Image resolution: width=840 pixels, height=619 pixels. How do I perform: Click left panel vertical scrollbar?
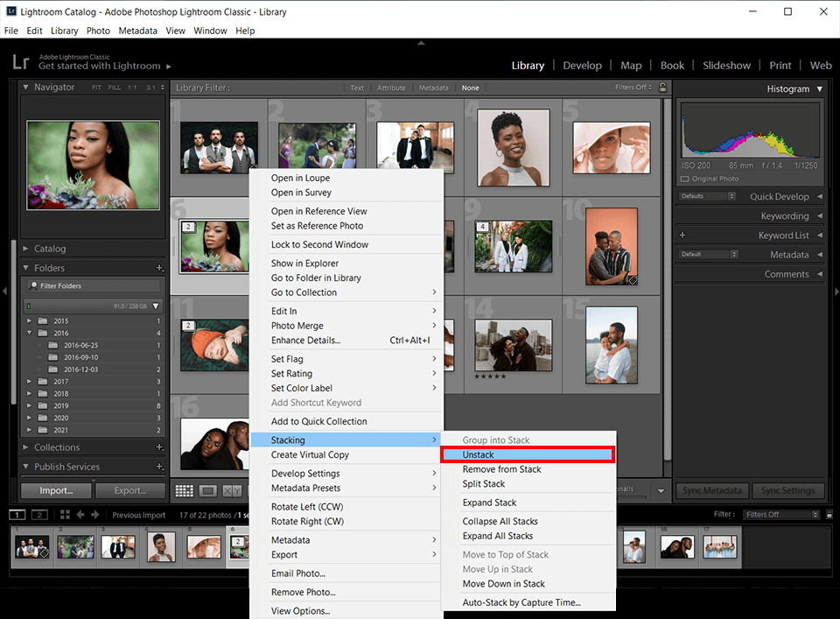[14, 321]
